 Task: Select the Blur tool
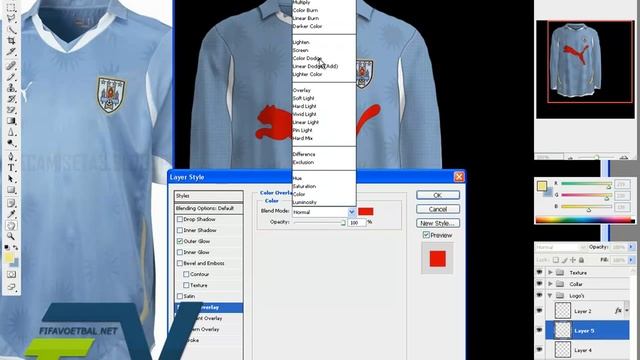pos(11,132)
